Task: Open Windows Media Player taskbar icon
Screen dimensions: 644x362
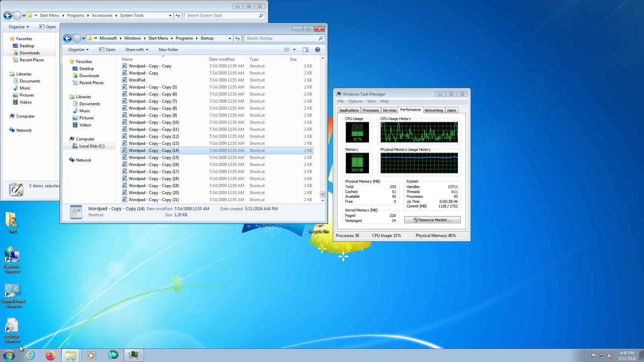Action: [x=91, y=355]
